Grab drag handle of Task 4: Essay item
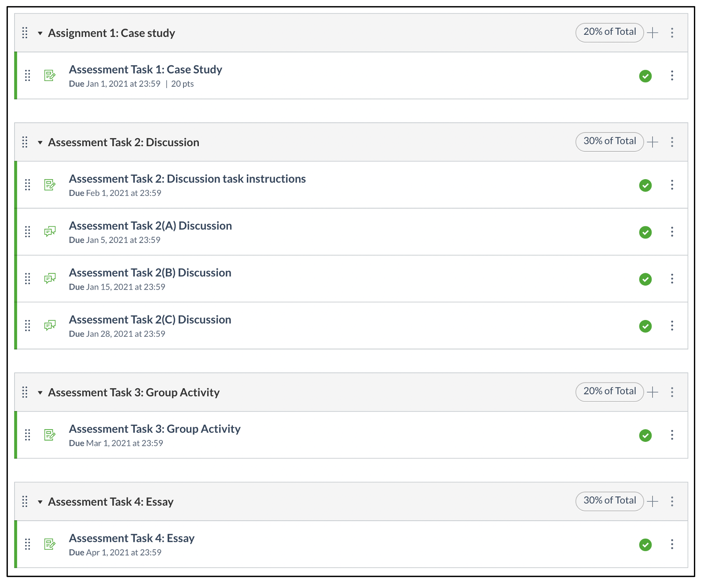Screen dimensions: 704x588 tap(28, 544)
